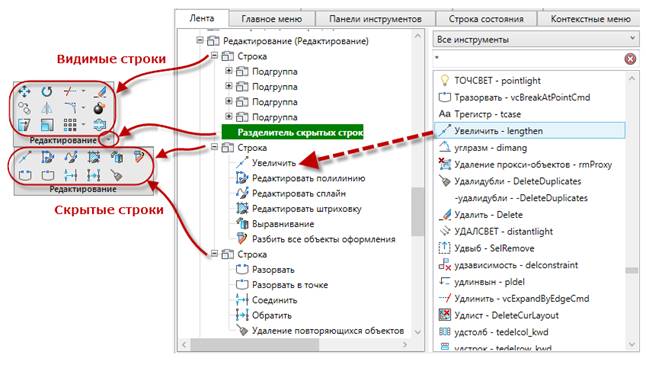Collapse the Строка node above Разорвать
The width and height of the screenshot is (646, 365).
[x=214, y=254]
